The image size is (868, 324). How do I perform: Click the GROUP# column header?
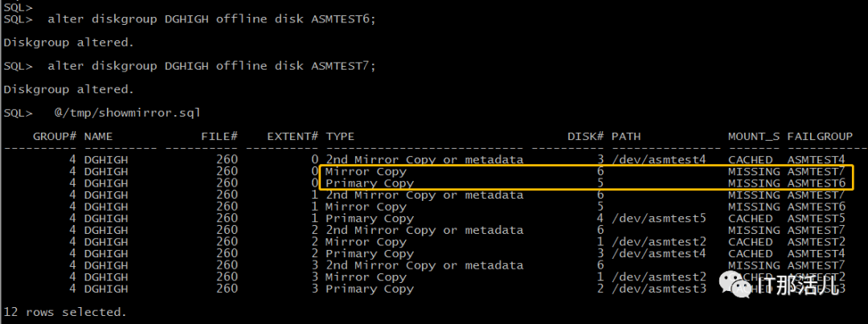pos(55,136)
